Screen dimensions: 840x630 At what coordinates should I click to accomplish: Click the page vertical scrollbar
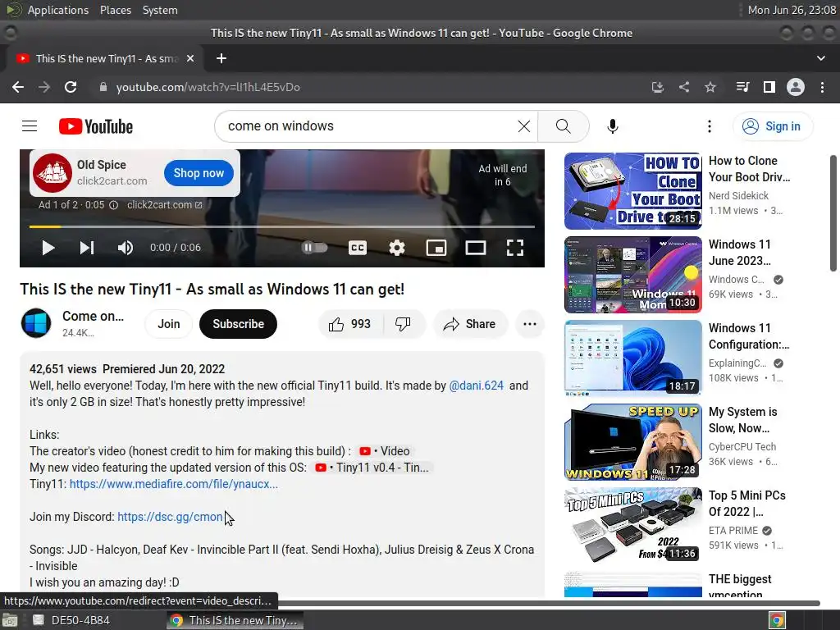tap(833, 213)
